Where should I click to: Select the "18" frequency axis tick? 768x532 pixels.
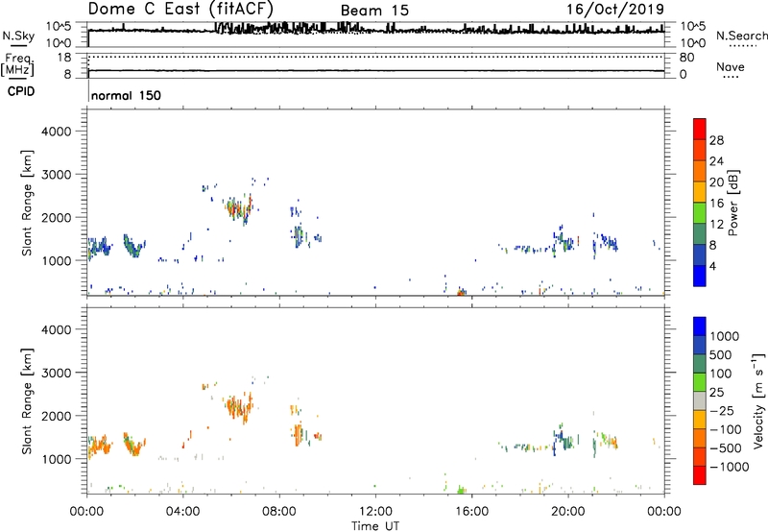click(64, 58)
